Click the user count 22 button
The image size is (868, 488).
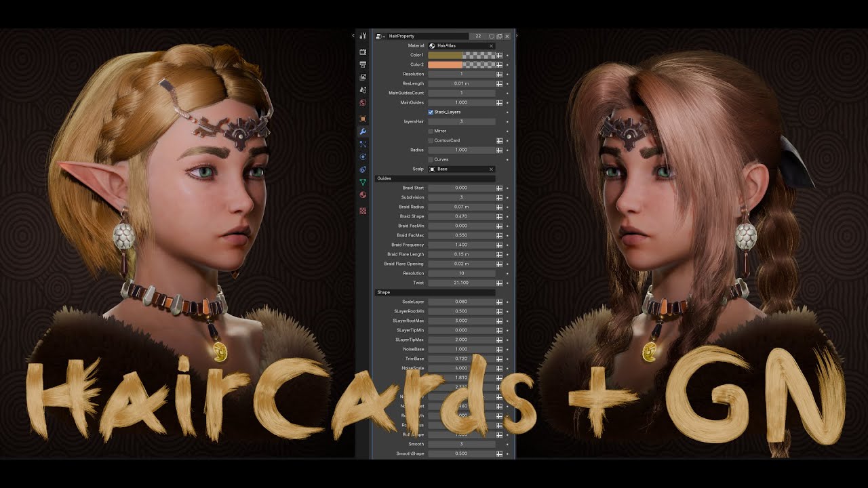(478, 36)
